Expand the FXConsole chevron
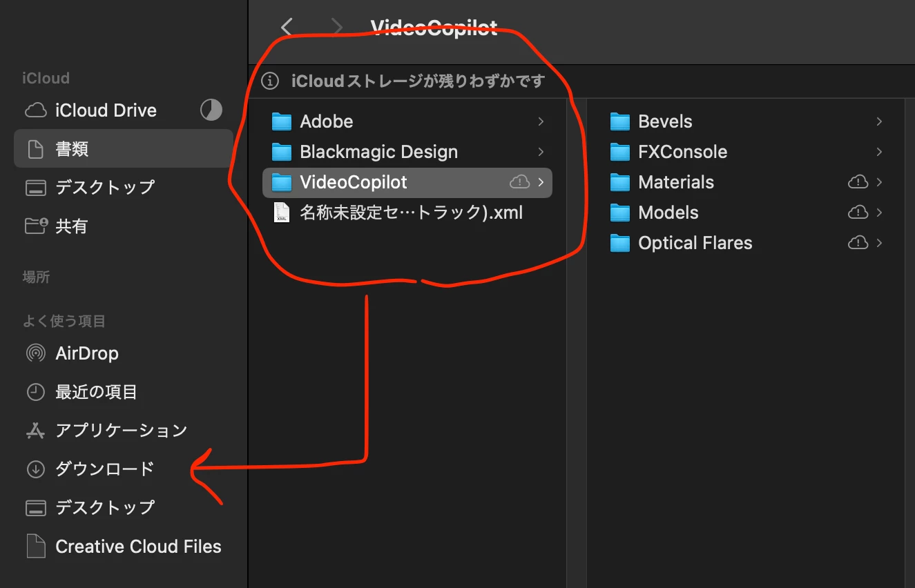Viewport: 915px width, 588px height. [x=879, y=152]
